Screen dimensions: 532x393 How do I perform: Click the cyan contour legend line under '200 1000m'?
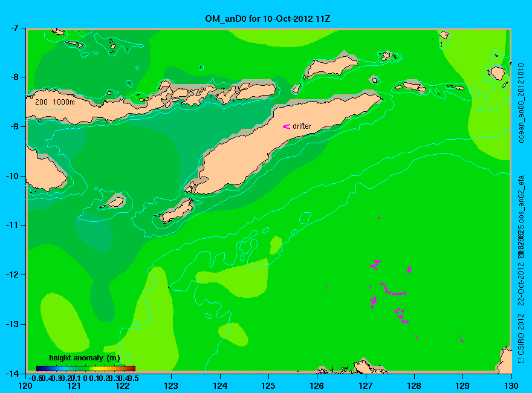point(50,109)
